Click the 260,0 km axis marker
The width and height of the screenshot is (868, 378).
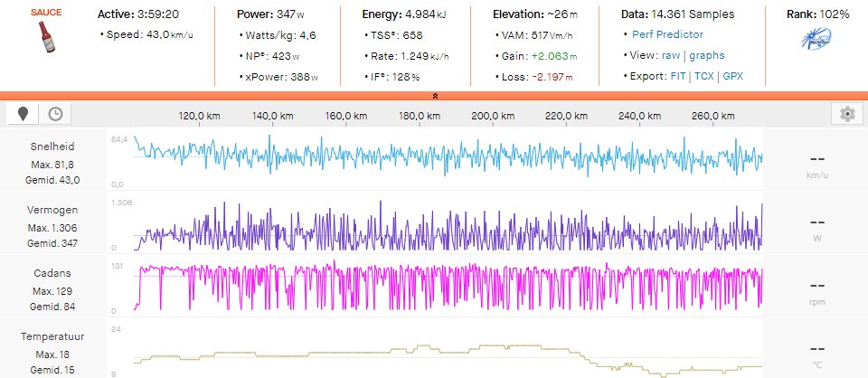point(713,116)
